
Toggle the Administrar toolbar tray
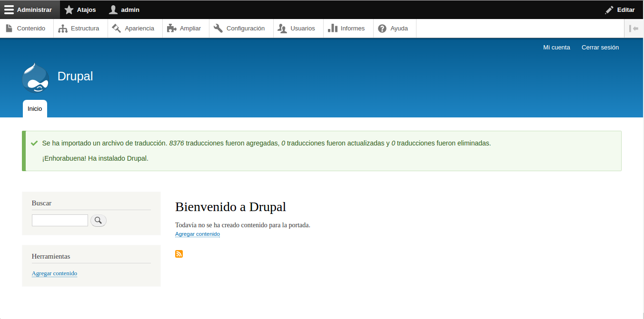point(30,10)
